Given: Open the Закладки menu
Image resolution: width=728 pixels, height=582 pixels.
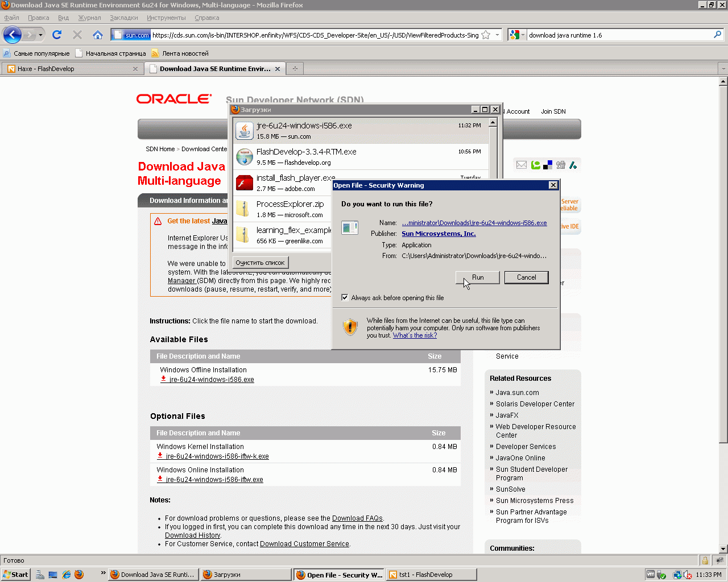Looking at the screenshot, I should coord(123,18).
